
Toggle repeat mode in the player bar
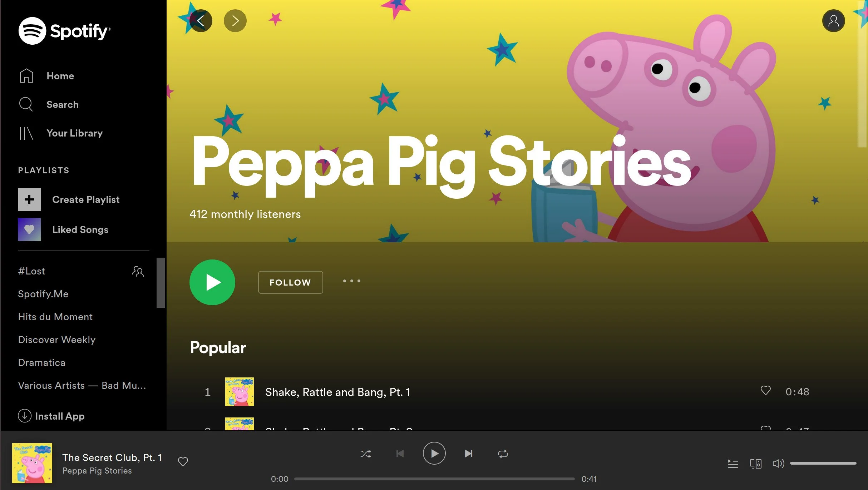tap(503, 454)
